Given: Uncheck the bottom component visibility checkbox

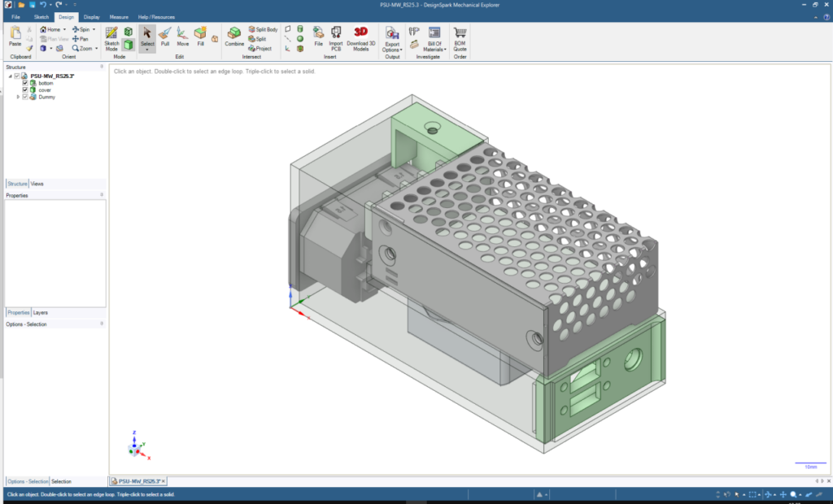Looking at the screenshot, I should pyautogui.click(x=25, y=83).
